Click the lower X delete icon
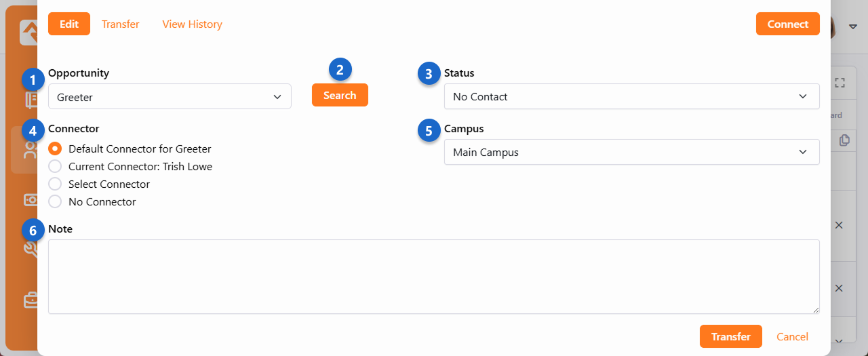 [839, 288]
